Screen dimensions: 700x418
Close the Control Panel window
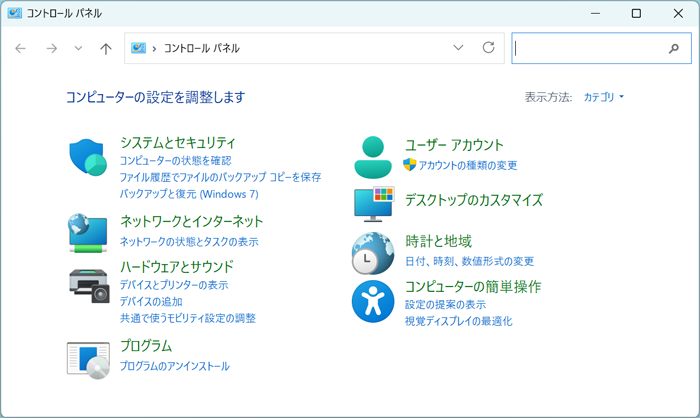(678, 13)
